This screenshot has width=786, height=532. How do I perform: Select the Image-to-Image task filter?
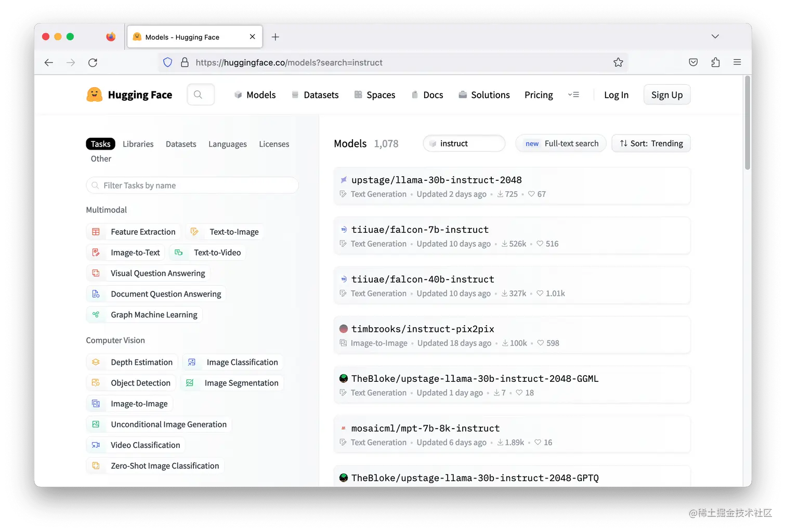(130, 404)
